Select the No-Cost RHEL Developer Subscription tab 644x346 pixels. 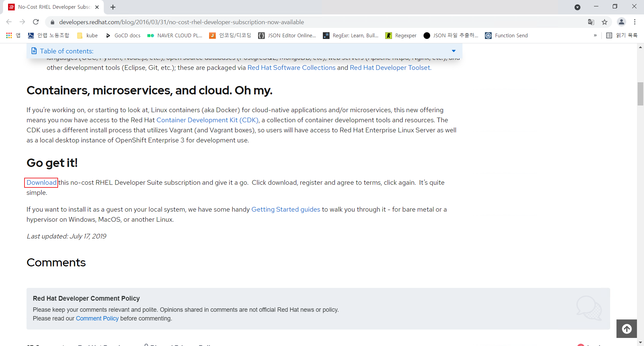54,7
